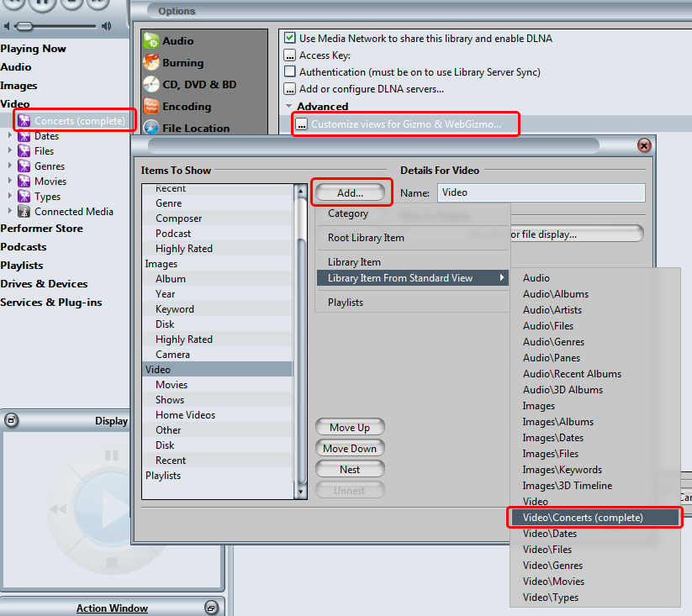Screen dimensions: 692x616
Task: Open Drives & Devices in the sidebar
Action: click(44, 284)
